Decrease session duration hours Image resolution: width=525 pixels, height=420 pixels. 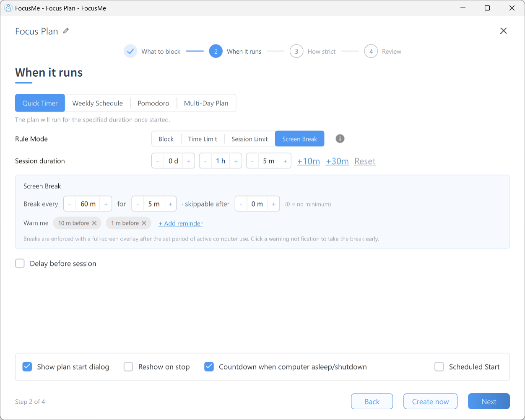205,161
